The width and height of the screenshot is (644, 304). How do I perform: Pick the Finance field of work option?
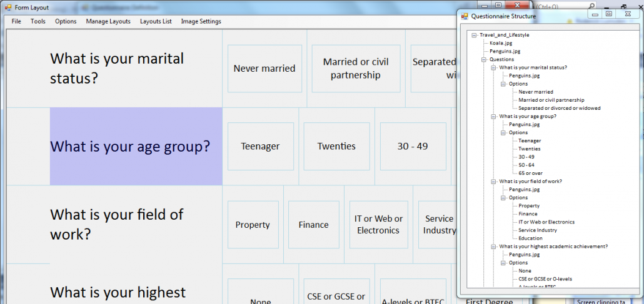click(313, 225)
